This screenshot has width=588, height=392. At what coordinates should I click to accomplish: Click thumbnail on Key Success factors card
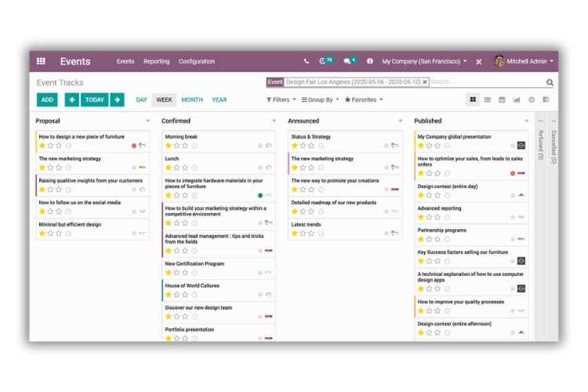pyautogui.click(x=521, y=261)
